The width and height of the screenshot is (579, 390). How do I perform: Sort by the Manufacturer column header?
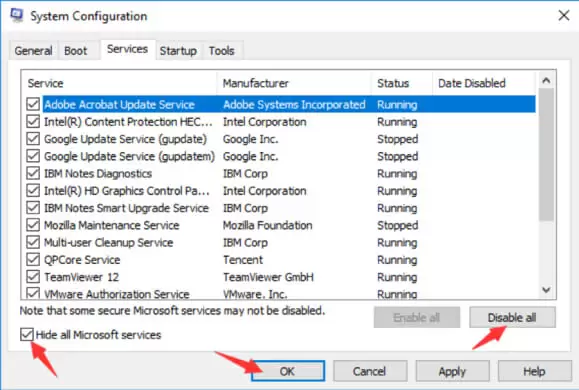click(x=295, y=83)
